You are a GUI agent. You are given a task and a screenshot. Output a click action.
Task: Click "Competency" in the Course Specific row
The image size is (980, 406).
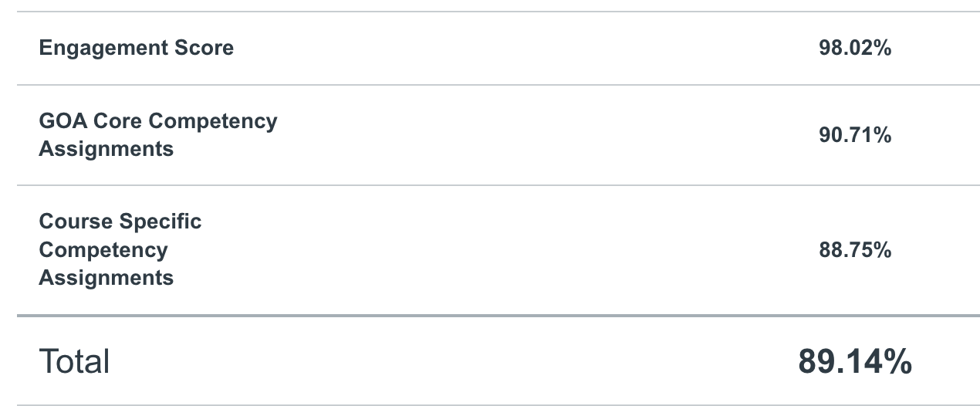coord(103,250)
